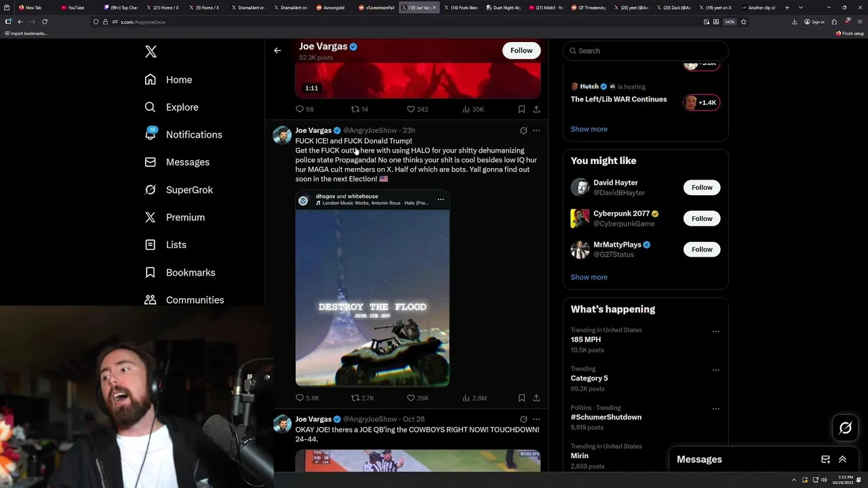The image size is (868, 488).
Task: Bookmark this page with star icon
Action: point(743,22)
